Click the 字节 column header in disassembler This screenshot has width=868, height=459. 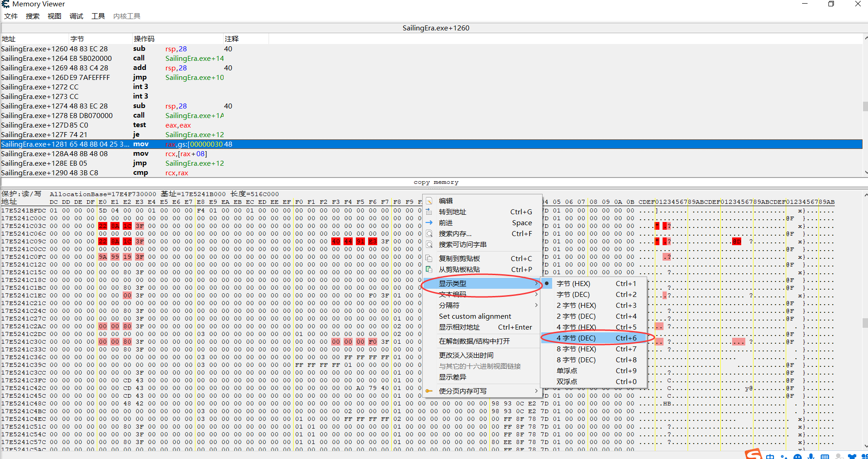tap(101, 39)
